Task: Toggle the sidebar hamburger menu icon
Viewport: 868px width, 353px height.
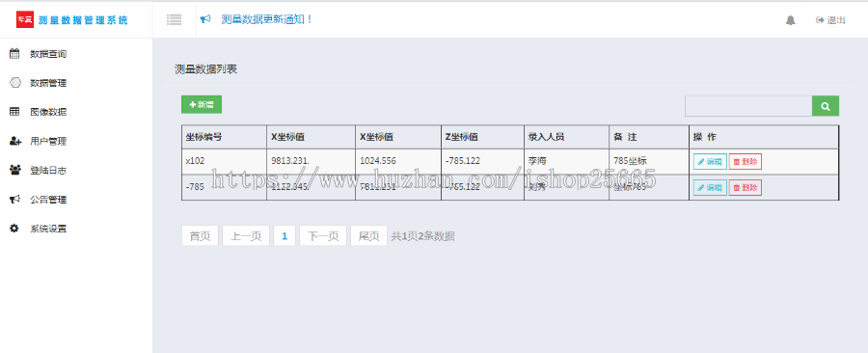Action: coord(174,19)
